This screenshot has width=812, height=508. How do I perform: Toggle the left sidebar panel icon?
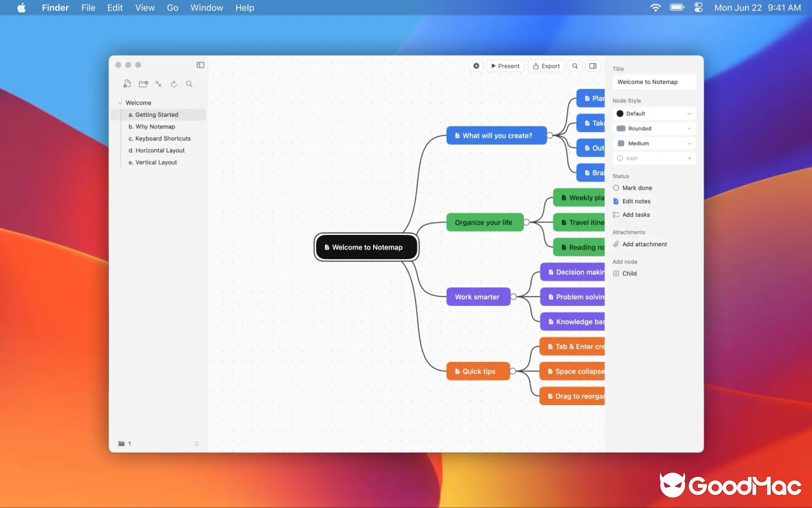coord(200,65)
